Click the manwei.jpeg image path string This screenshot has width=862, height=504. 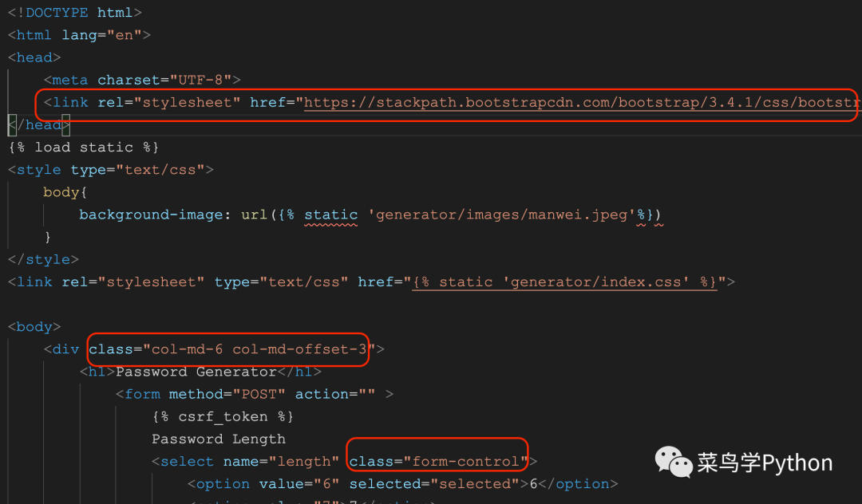coord(501,215)
